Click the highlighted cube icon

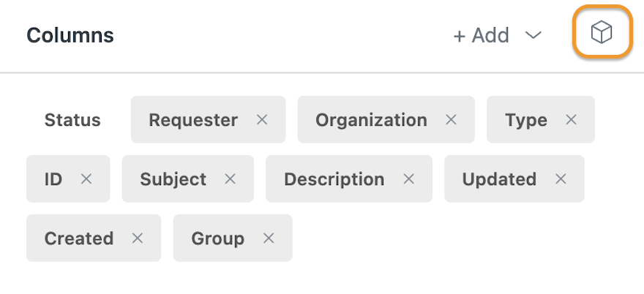click(x=602, y=32)
